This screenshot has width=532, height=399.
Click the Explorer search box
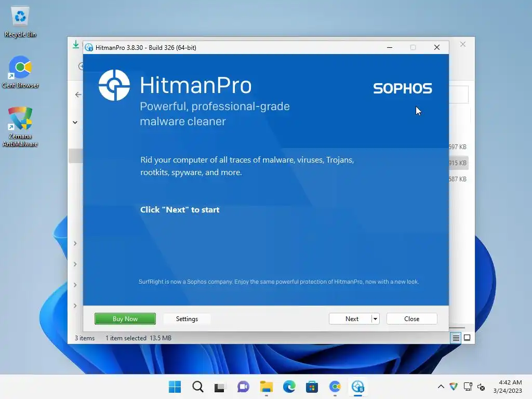tap(458, 95)
